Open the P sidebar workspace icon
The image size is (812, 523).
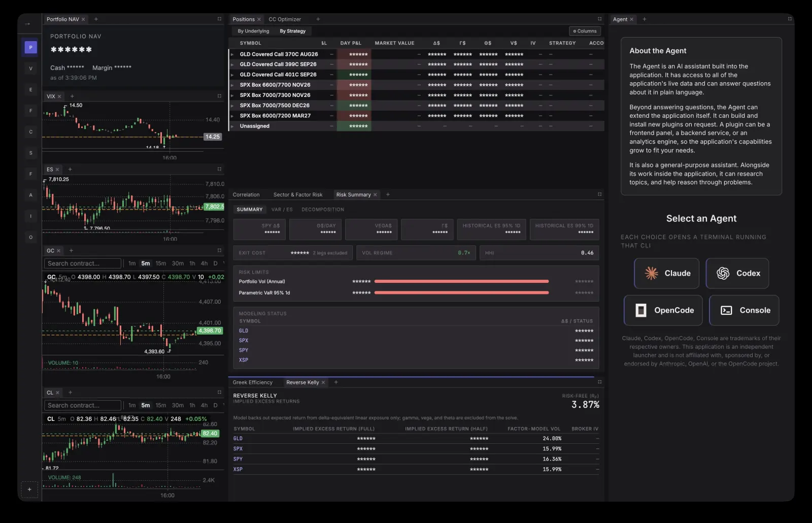click(30, 47)
